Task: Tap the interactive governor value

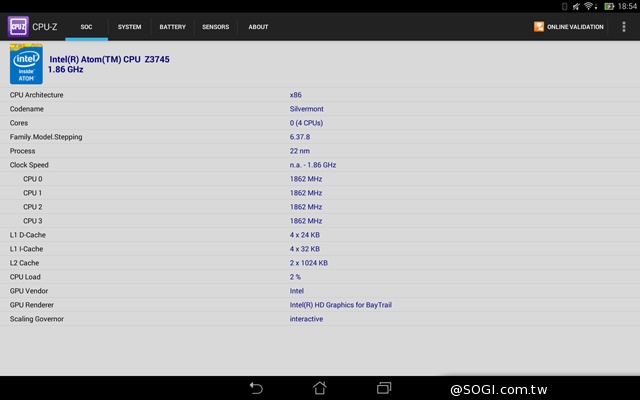Action: pyautogui.click(x=306, y=319)
